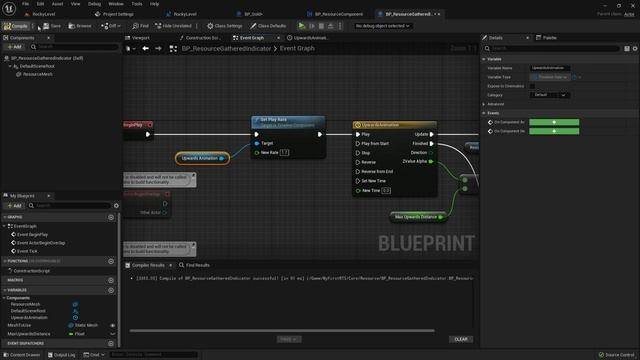Navigate back in graph history arrow

point(145,49)
